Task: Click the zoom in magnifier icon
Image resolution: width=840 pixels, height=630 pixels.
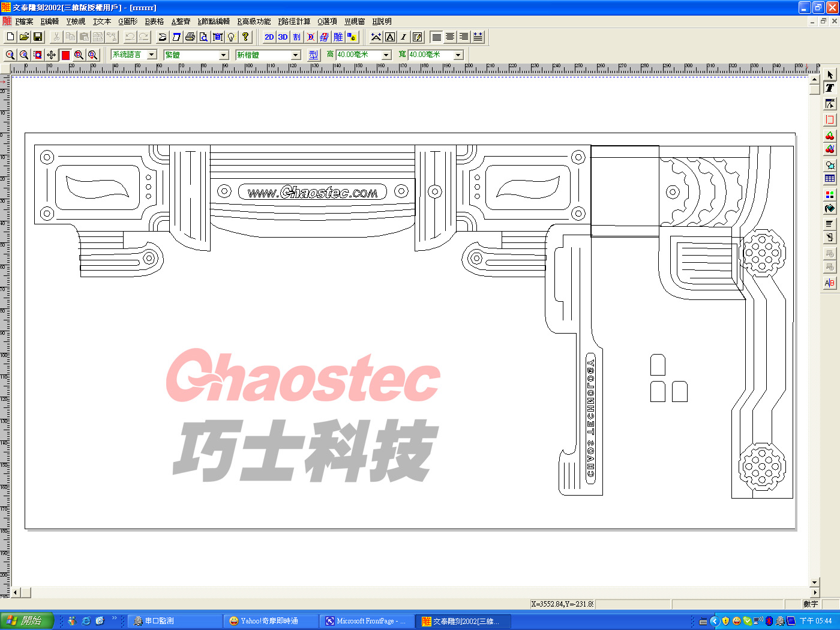Action: 10,55
